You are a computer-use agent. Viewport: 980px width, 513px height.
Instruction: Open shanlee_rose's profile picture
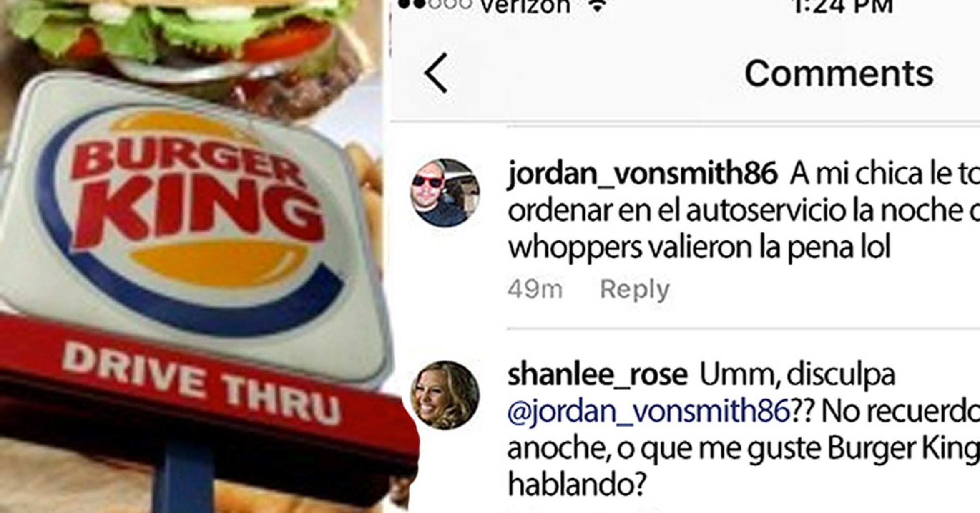click(445, 395)
